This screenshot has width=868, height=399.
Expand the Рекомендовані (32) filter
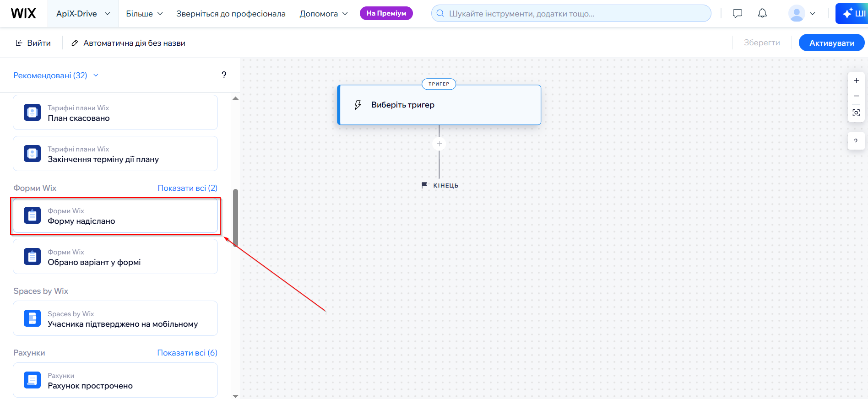click(x=56, y=75)
